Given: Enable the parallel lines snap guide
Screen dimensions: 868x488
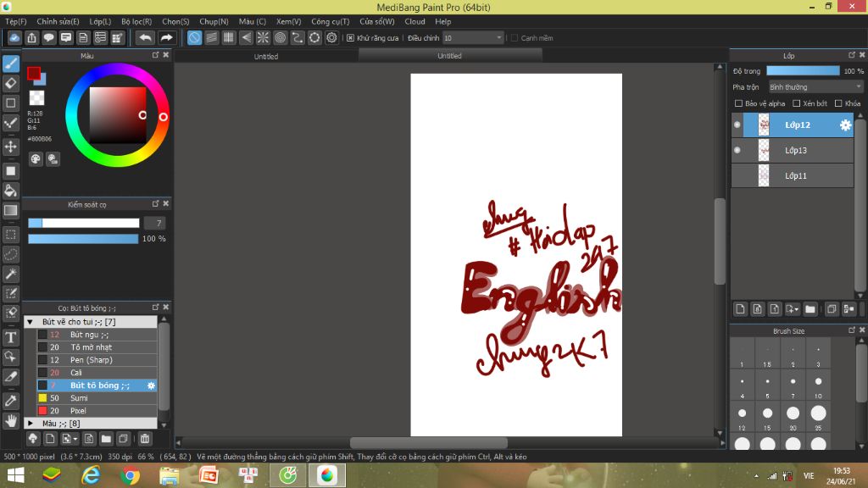Looking at the screenshot, I should coord(211,37).
